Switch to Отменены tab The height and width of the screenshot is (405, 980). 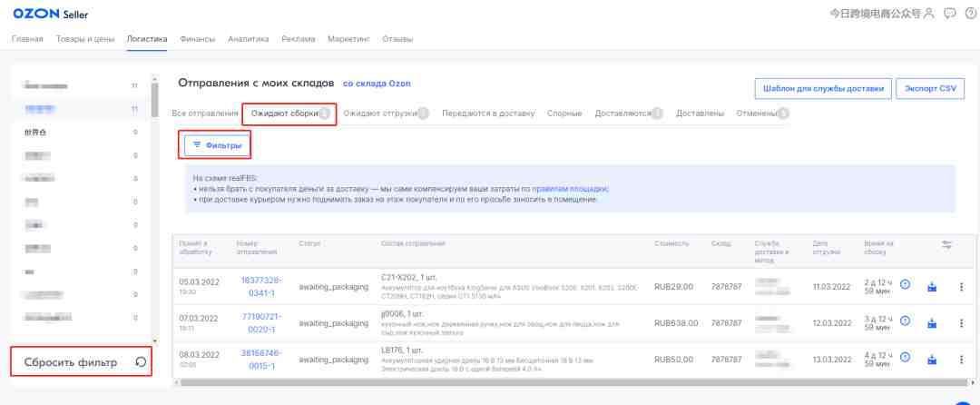[762, 114]
